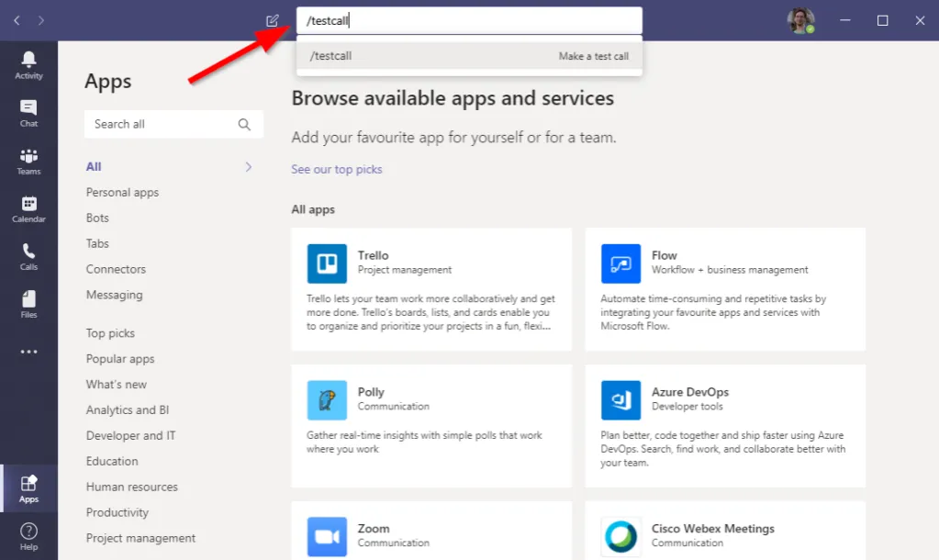Go to Teams in sidebar
Viewport: 939px width, 560px height.
click(28, 161)
